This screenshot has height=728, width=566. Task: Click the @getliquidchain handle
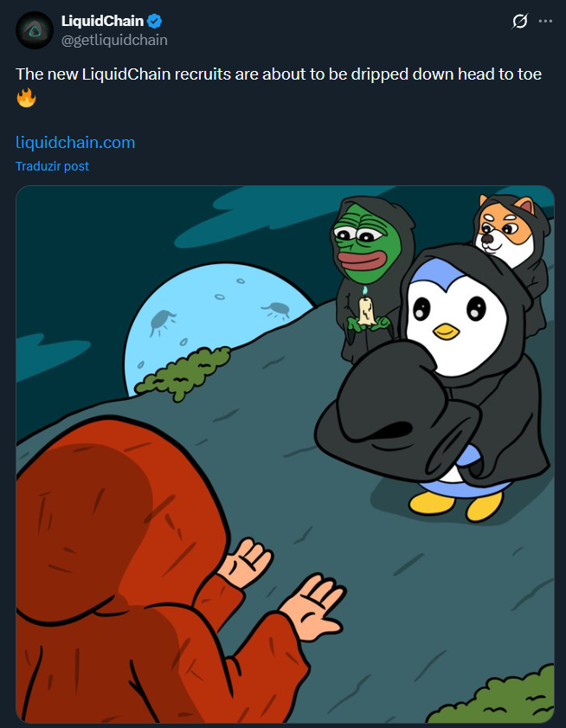point(114,40)
